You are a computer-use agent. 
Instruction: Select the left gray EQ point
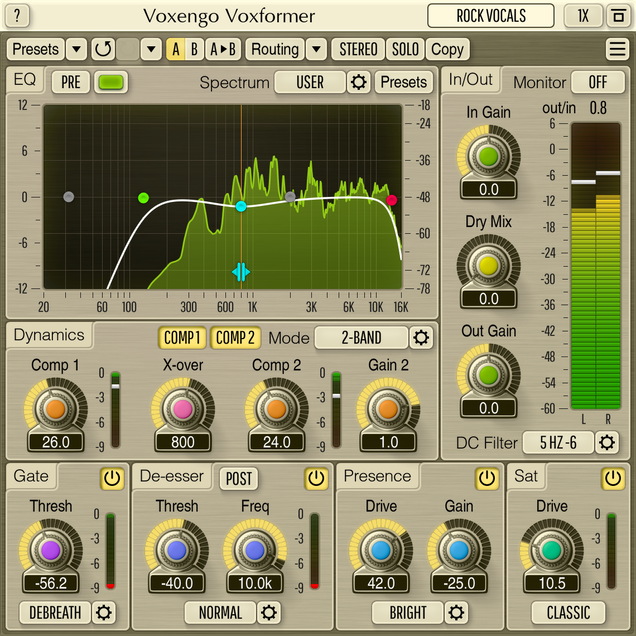pyautogui.click(x=69, y=197)
